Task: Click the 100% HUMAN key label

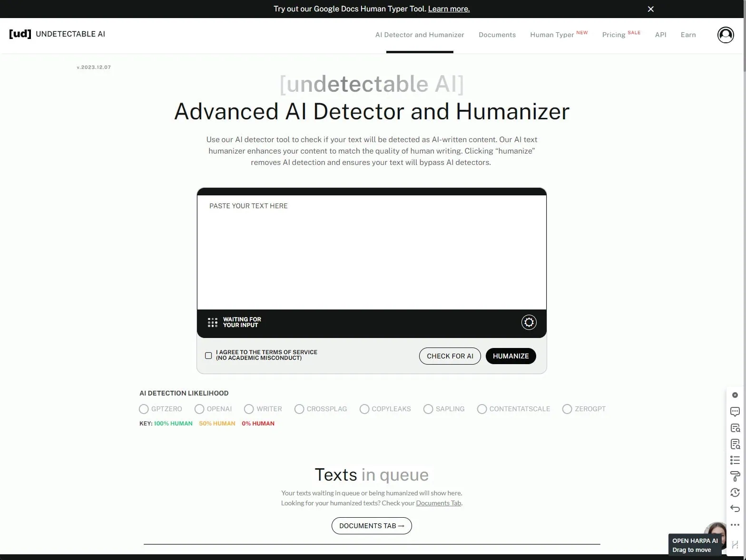Action: pyautogui.click(x=173, y=424)
